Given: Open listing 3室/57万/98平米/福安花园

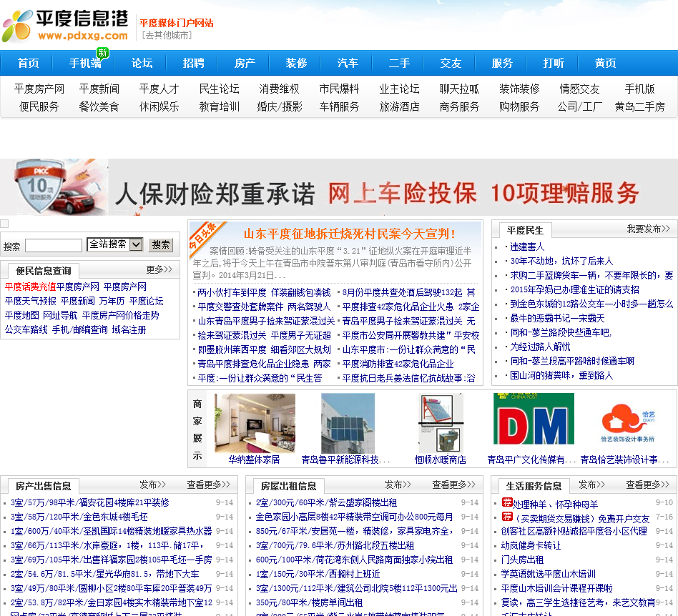Looking at the screenshot, I should [x=90, y=502].
